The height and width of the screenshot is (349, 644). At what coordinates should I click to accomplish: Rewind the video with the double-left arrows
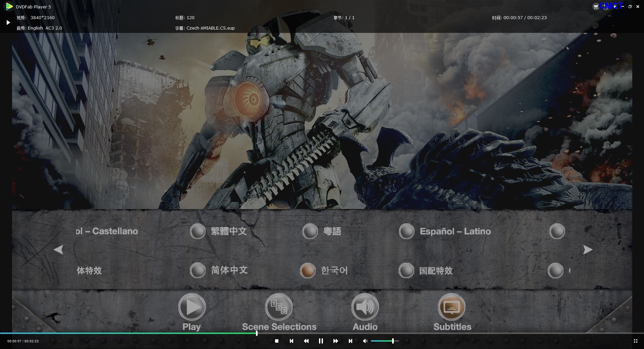[306, 341]
